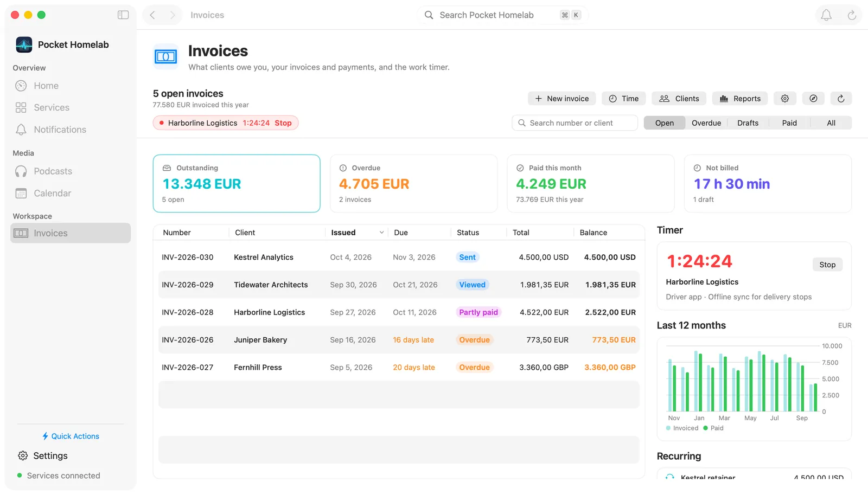Open Settings at the sidebar bottom
The width and height of the screenshot is (868, 495).
click(43, 456)
